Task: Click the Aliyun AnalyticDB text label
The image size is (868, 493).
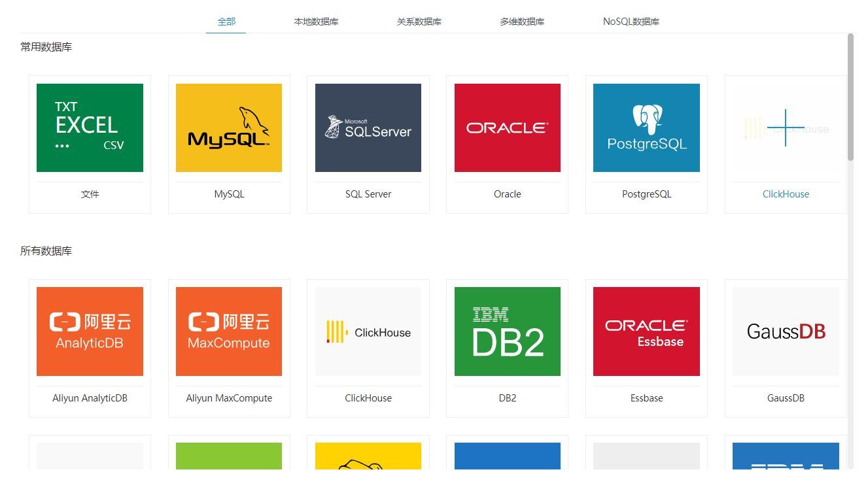Action: (90, 398)
